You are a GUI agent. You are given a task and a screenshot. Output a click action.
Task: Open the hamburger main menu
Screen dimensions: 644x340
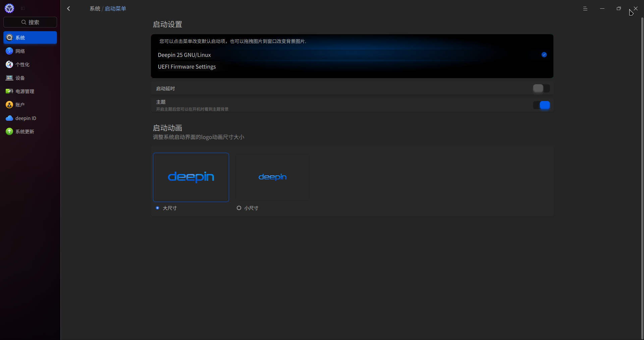coord(585,9)
